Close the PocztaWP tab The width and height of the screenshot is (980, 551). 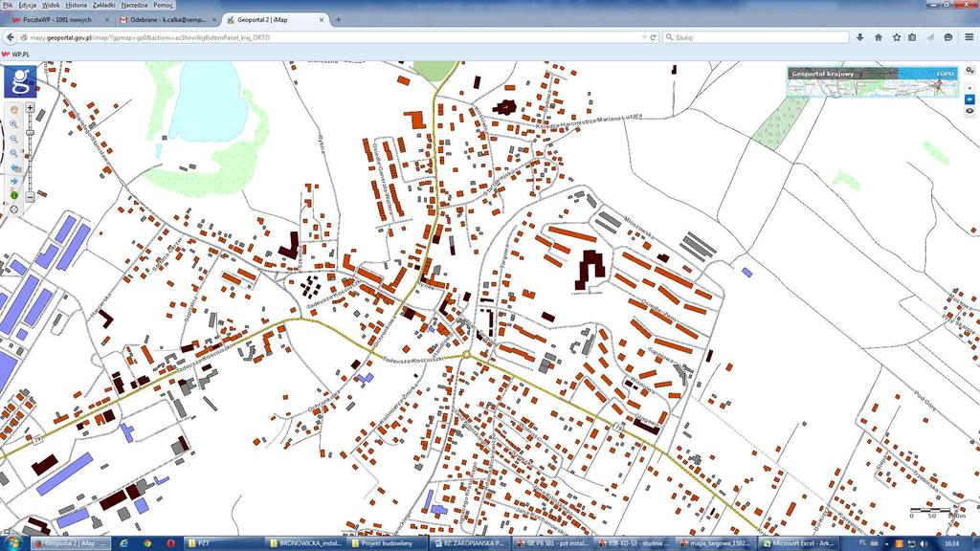point(107,20)
